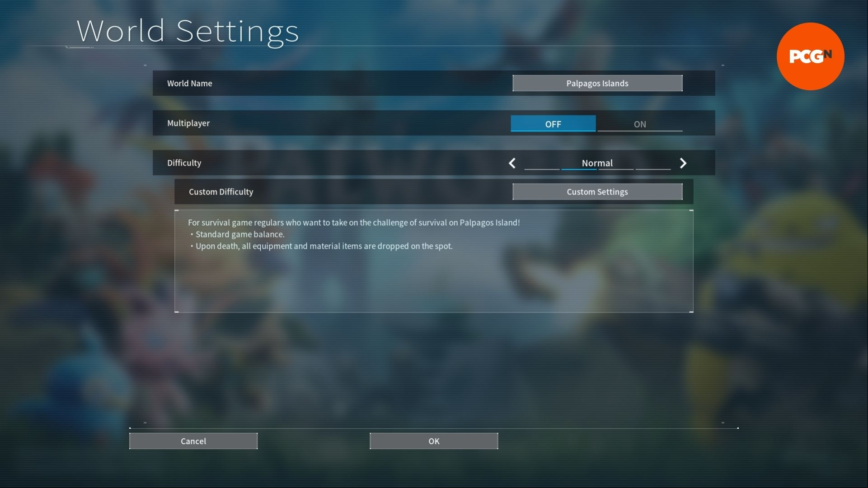868x488 pixels.
Task: Set Multiplayer to OFF
Action: click(x=553, y=124)
